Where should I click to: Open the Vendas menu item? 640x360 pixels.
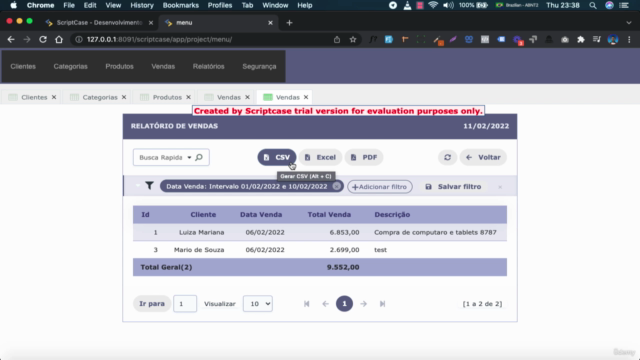(163, 66)
